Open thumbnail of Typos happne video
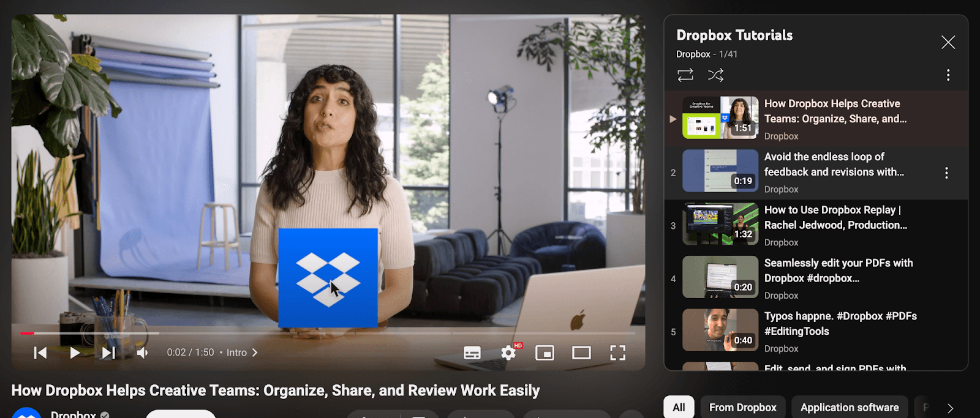Screen dimensions: 980x418 tap(720, 330)
